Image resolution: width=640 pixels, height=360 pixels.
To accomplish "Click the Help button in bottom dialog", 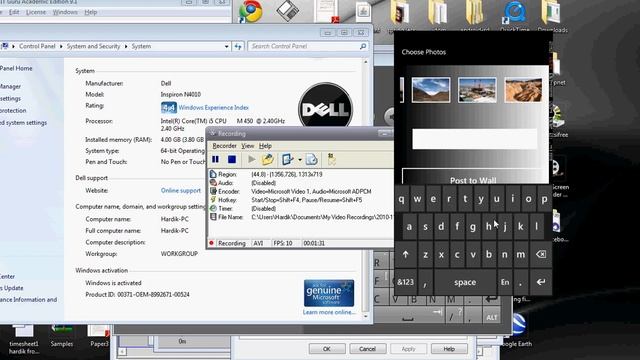I will click(449, 349).
